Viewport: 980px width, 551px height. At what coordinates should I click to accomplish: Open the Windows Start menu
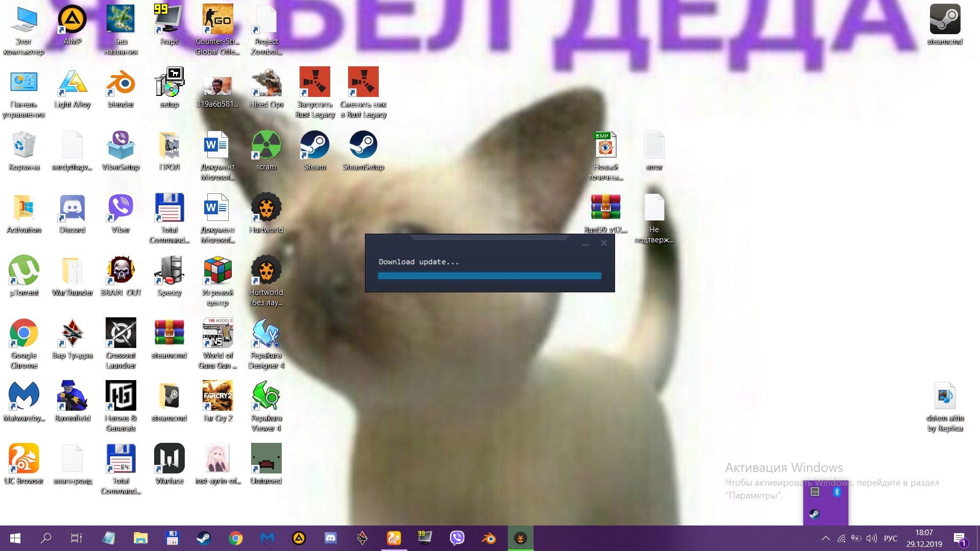(x=15, y=538)
